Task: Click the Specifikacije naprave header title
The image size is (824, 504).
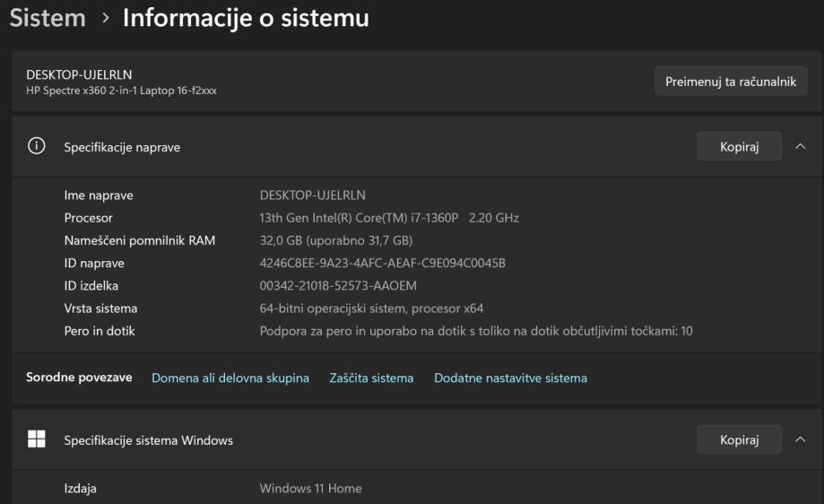Action: point(122,148)
